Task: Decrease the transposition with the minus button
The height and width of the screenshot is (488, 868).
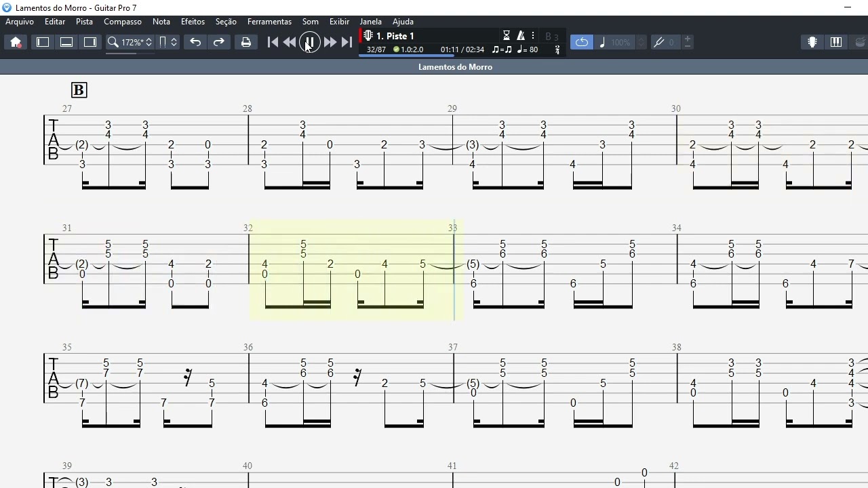Action: [688, 46]
